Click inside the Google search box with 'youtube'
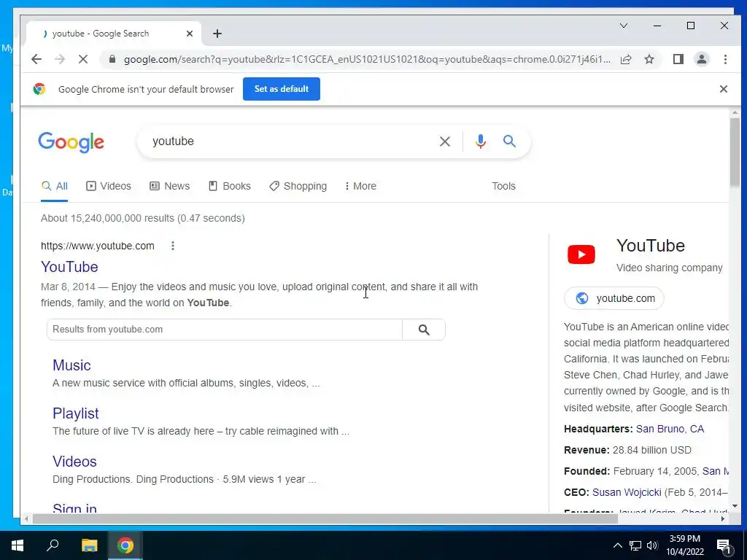The width and height of the screenshot is (747, 560). click(x=290, y=141)
